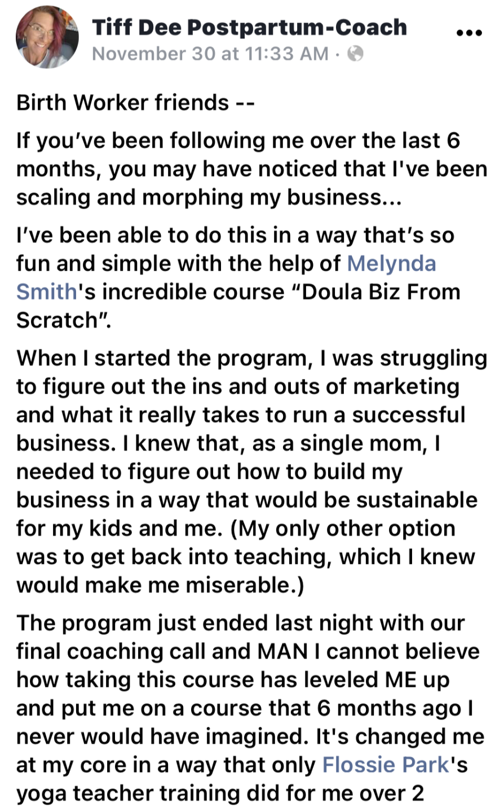Screen dimensions: 504x812
Task: Select the paragraph starting "If you've been following"
Action: click(251, 169)
